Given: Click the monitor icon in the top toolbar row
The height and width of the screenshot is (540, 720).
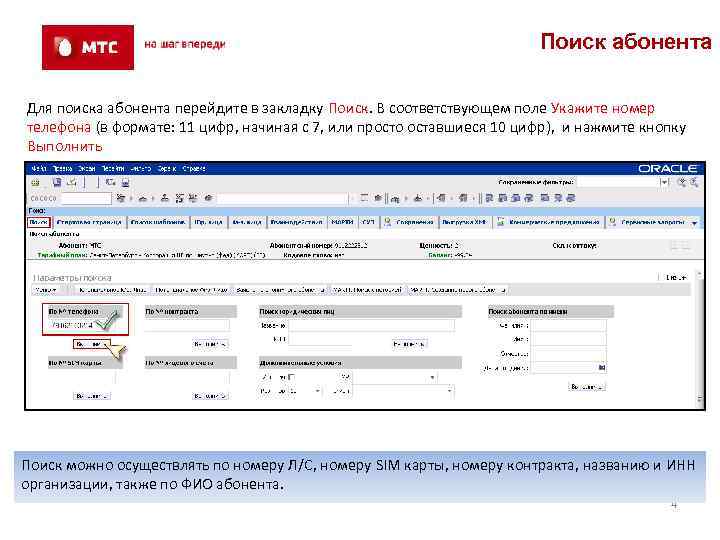Looking at the screenshot, I should tap(125, 183).
